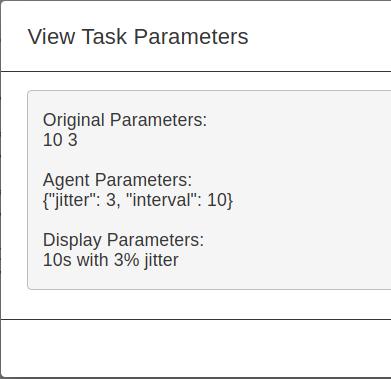
Task: Click the 3% value in the display parameters
Action: tap(126, 260)
